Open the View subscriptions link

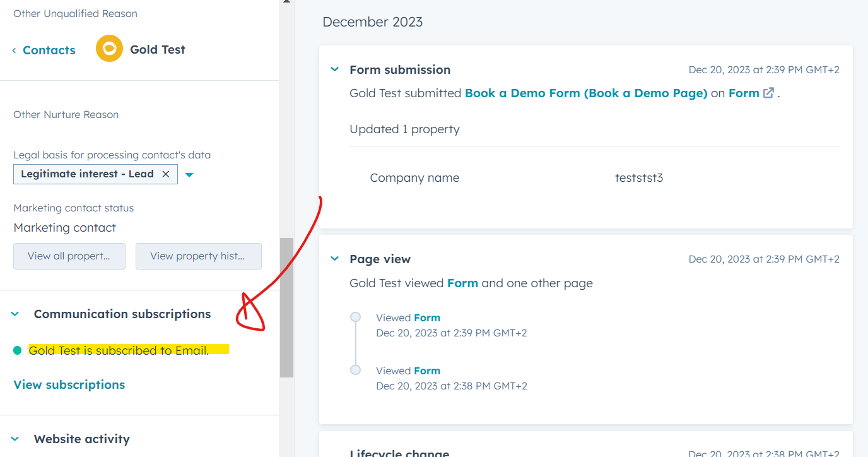coord(69,384)
